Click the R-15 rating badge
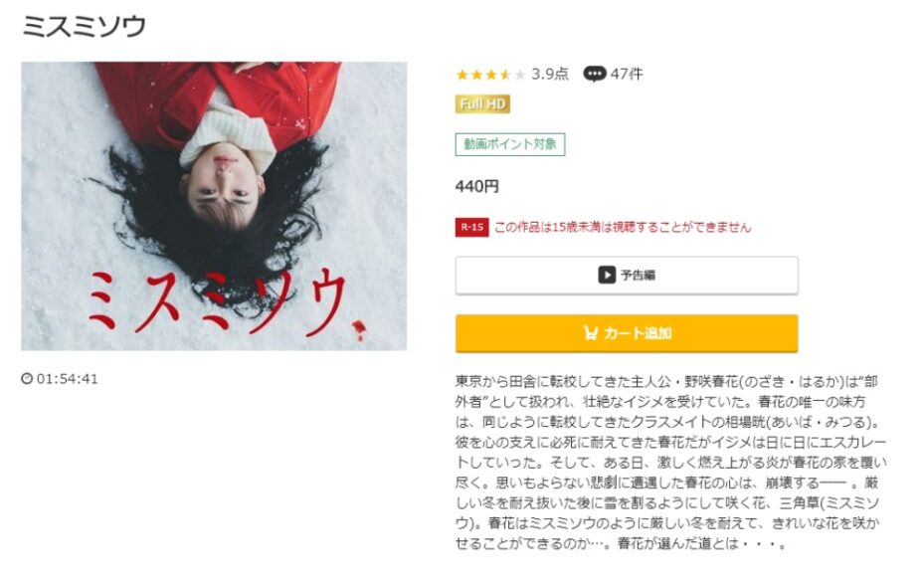This screenshot has width=924, height=582. click(472, 227)
